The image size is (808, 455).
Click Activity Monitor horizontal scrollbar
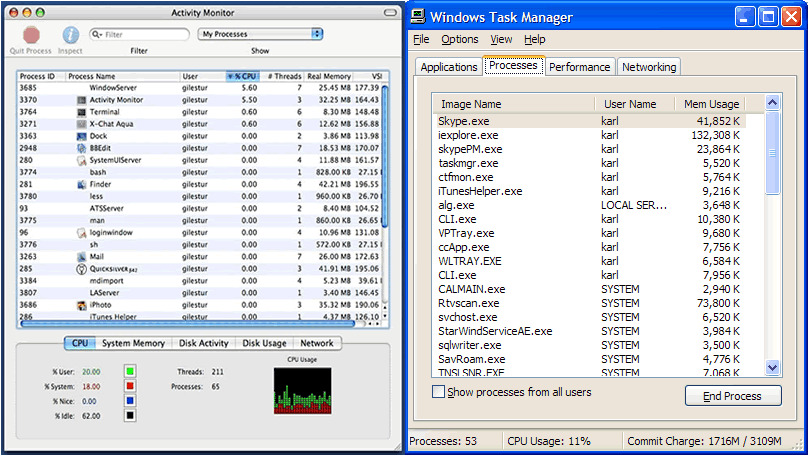click(x=188, y=324)
